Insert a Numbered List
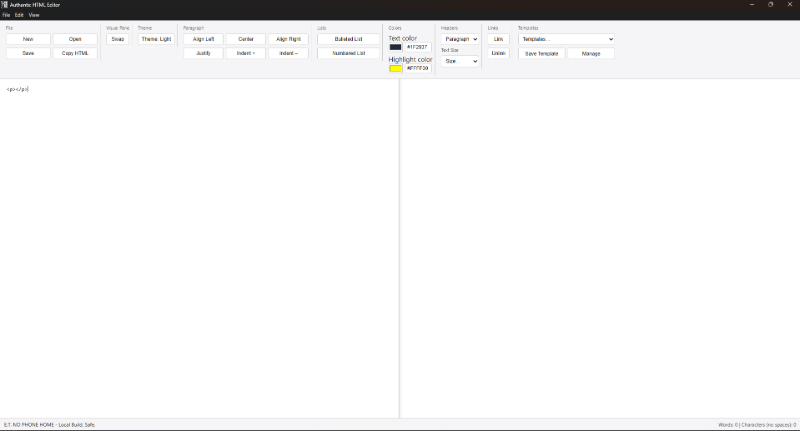The width and height of the screenshot is (800, 431). click(348, 53)
